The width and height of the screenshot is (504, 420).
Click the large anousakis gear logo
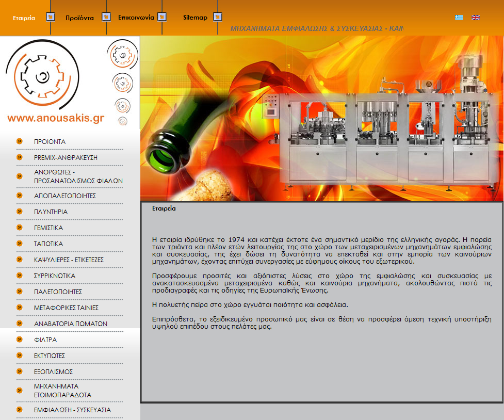tap(42, 75)
